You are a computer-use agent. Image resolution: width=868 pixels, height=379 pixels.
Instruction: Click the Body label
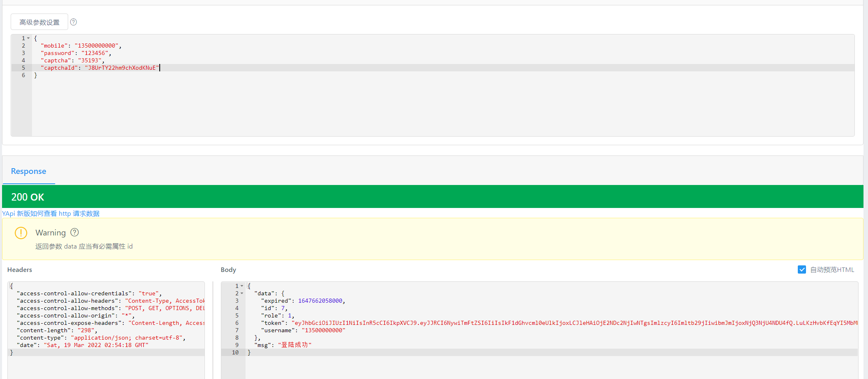[228, 269]
